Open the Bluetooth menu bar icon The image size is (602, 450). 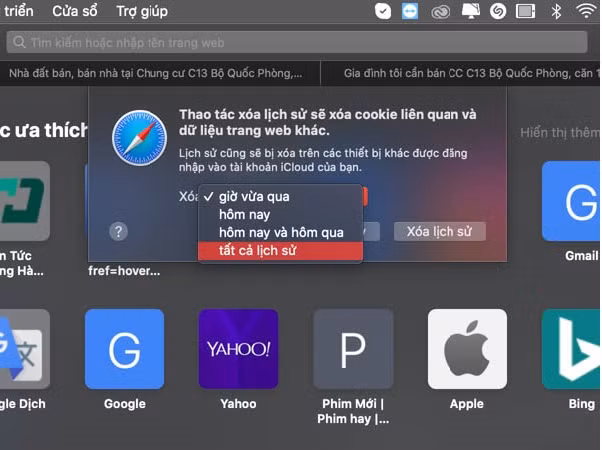[556, 11]
